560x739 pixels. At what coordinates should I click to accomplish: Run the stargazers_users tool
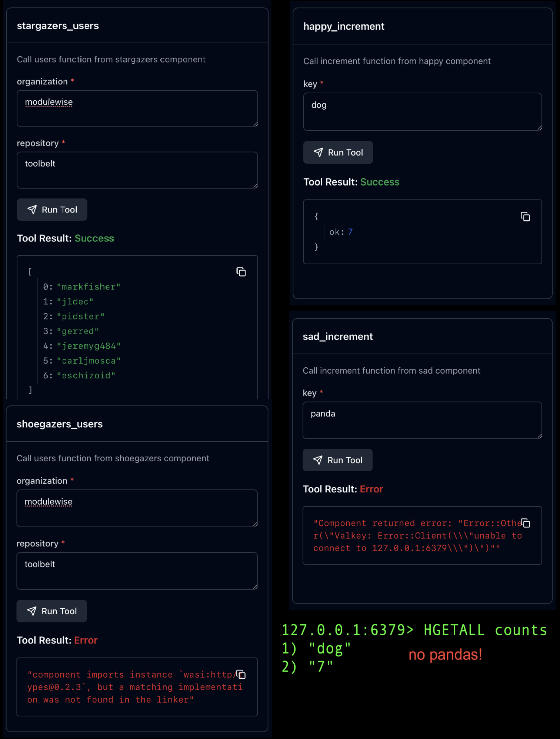pos(52,210)
